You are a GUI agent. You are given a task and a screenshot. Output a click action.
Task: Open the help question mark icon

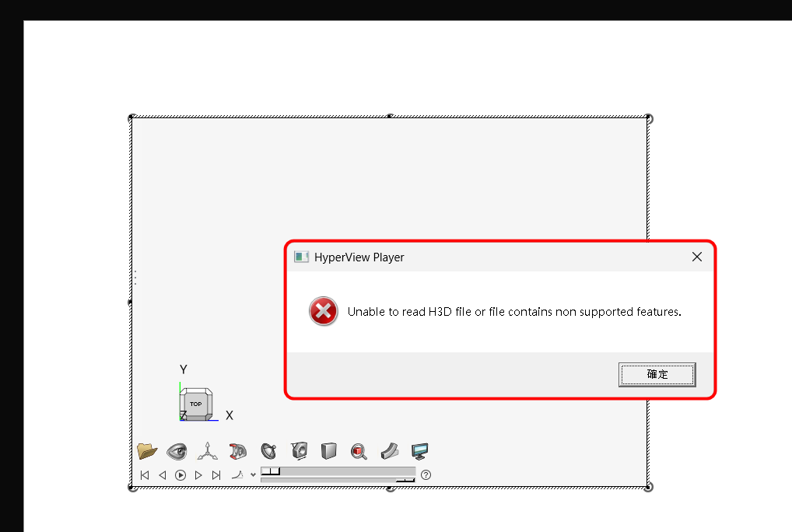[x=426, y=475]
